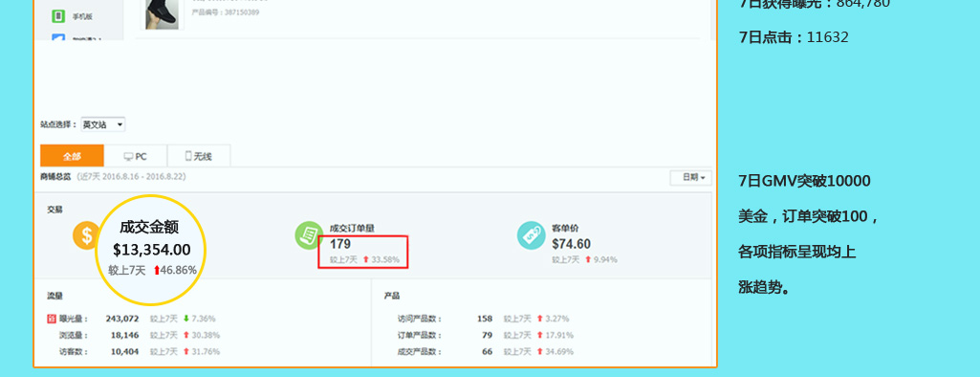The width and height of the screenshot is (980, 377).
Task: Click the 手机版 sidebar label
Action: point(82,17)
